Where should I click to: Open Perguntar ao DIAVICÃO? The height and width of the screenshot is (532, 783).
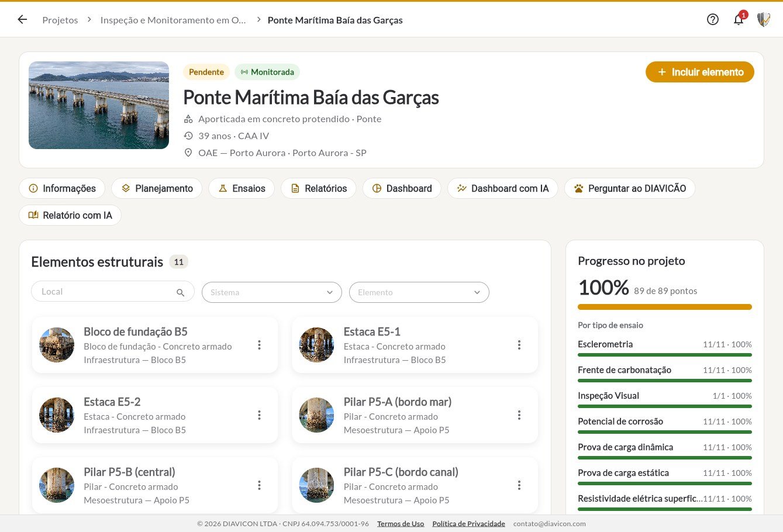click(630, 188)
